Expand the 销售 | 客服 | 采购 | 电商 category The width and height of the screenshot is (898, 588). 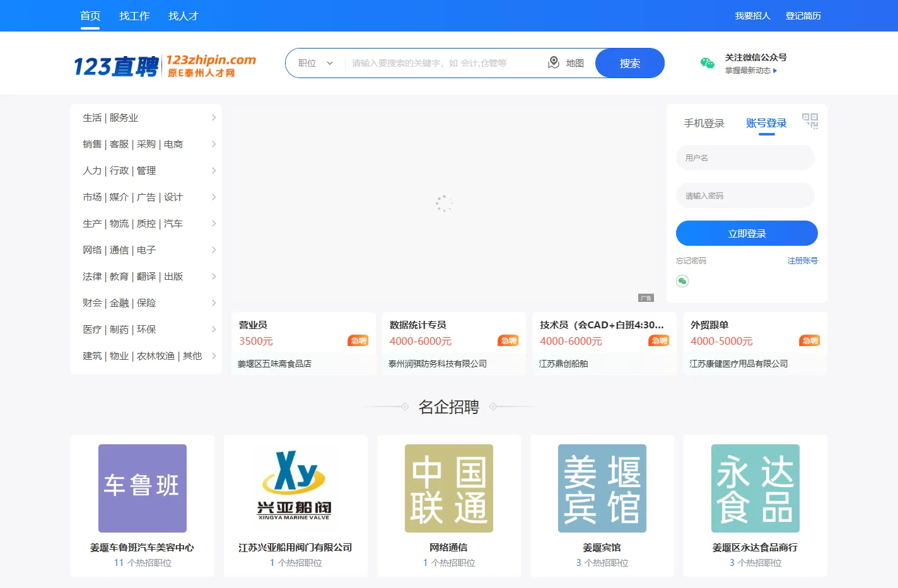[x=146, y=144]
